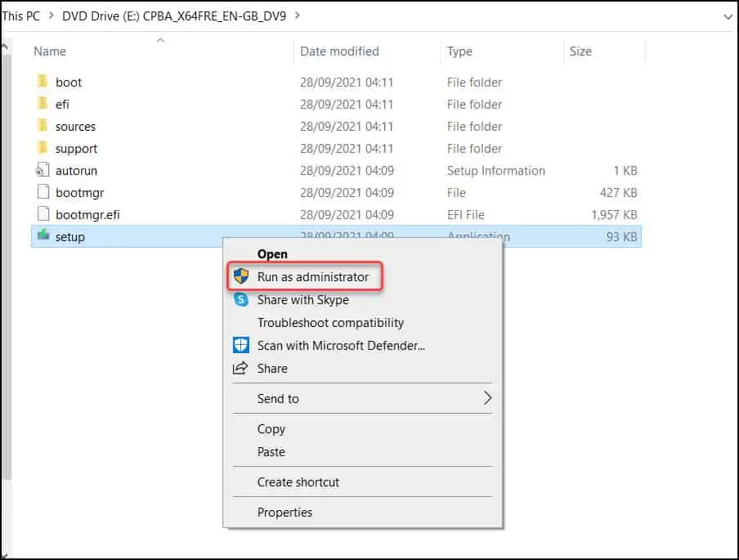Click the date modified of boot folder
This screenshot has width=739, height=560.
[347, 83]
